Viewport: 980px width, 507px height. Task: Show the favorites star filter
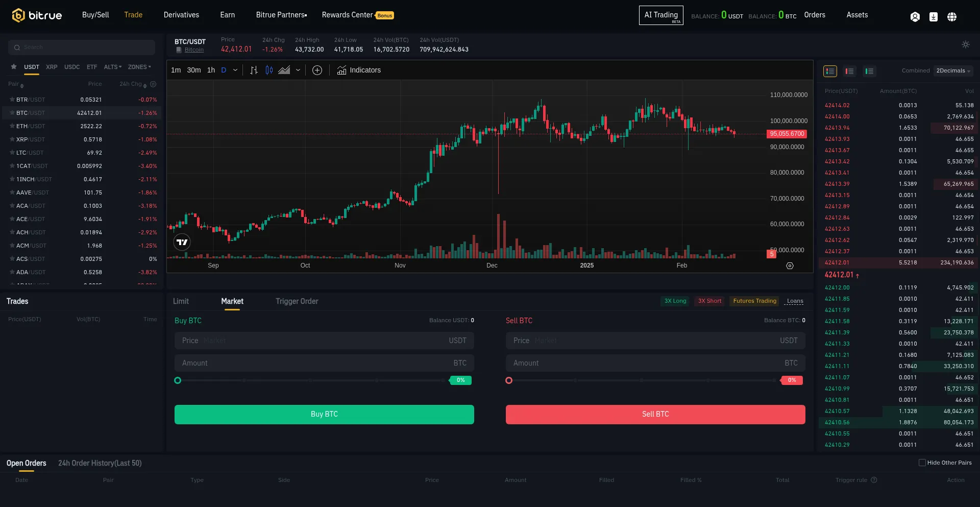click(14, 67)
